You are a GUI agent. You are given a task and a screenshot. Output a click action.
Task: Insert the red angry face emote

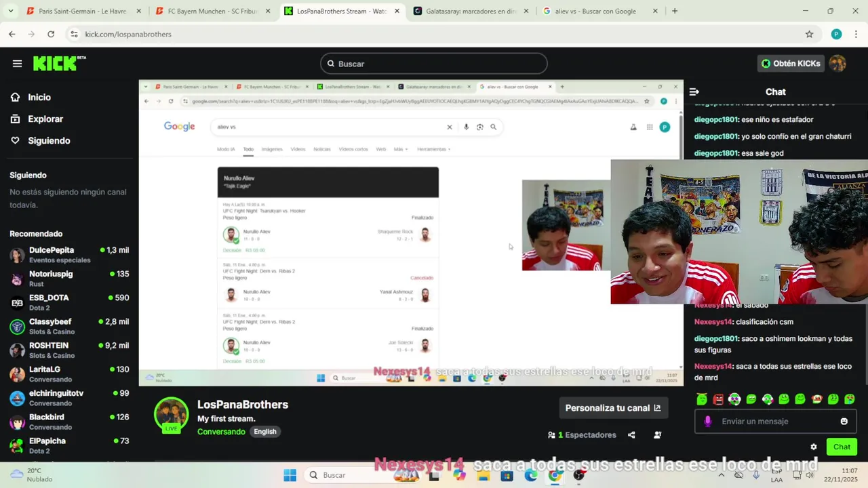coord(718,399)
